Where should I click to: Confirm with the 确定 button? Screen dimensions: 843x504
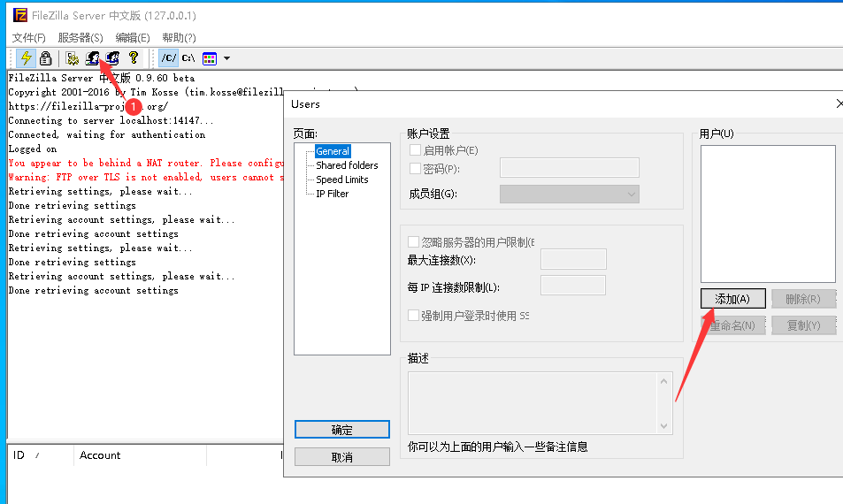point(342,430)
